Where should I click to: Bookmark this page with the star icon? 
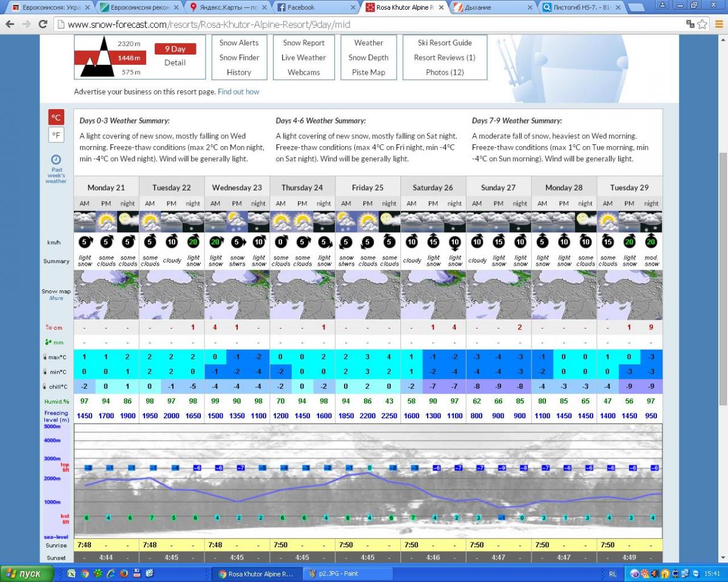click(x=703, y=24)
